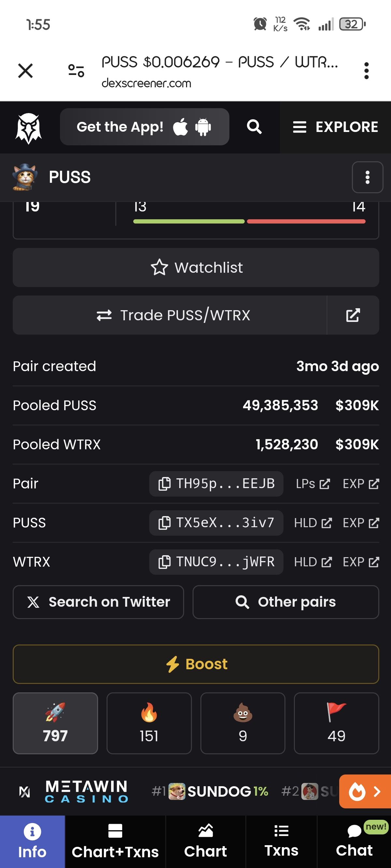Open trade in external window icon
The image size is (391, 868).
click(353, 315)
